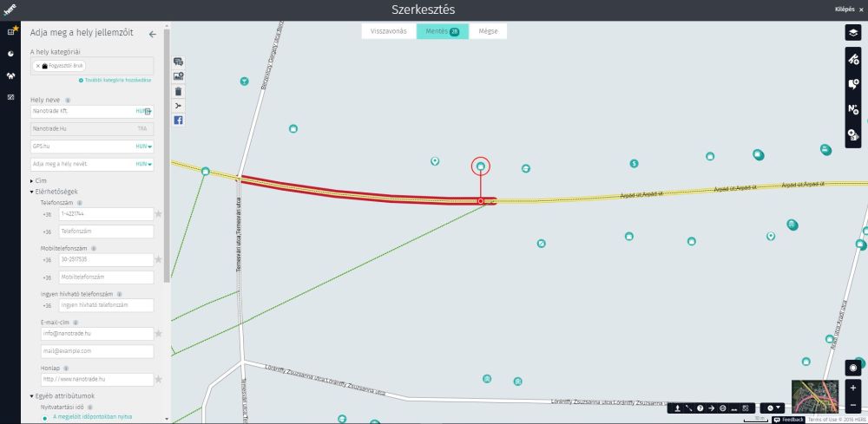868x424 pixels.
Task: Show info for E-mail-cím label
Action: click(76, 323)
